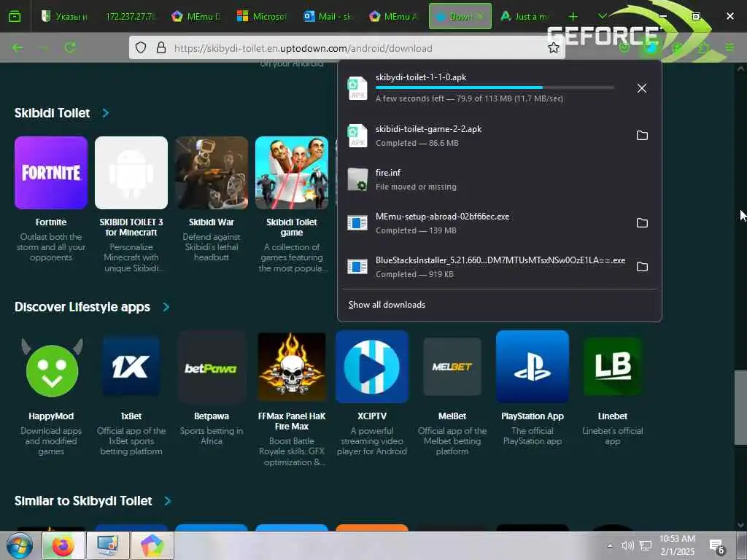Switch to the Mail tab
747x560 pixels.
tap(328, 16)
